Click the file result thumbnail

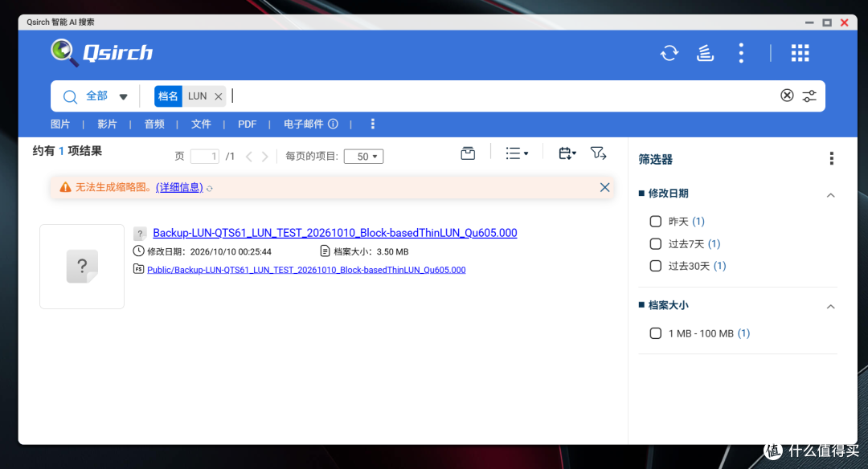pos(82,267)
